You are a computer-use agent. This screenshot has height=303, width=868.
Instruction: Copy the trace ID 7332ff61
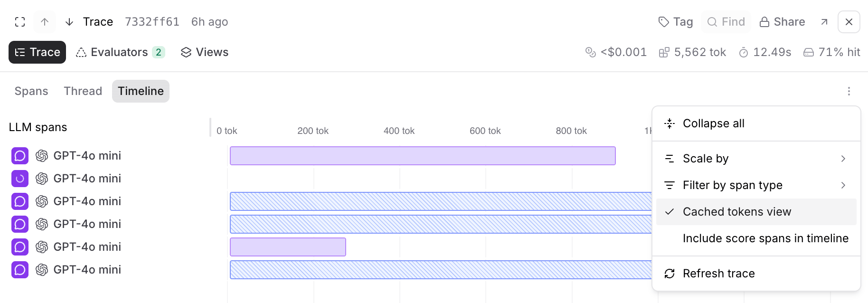[x=152, y=22]
